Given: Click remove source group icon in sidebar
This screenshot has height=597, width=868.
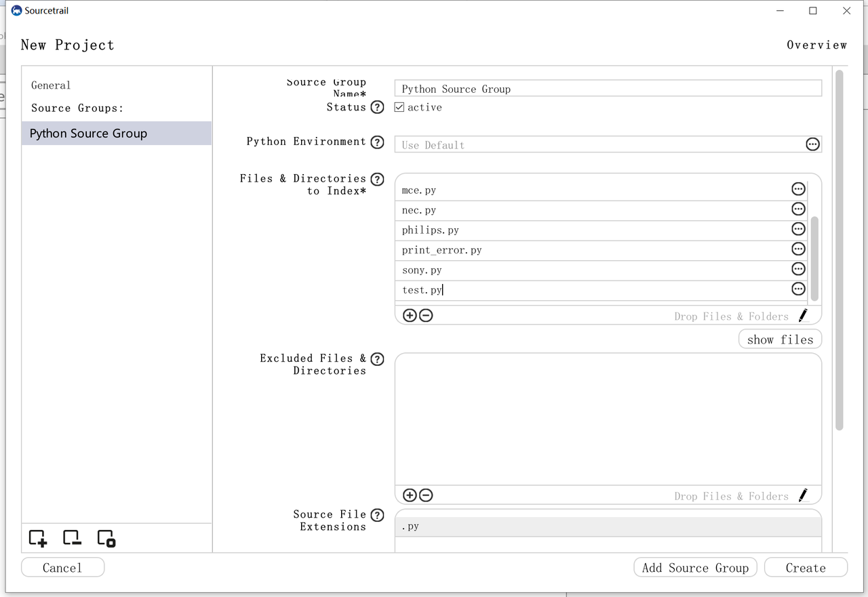Looking at the screenshot, I should point(72,539).
